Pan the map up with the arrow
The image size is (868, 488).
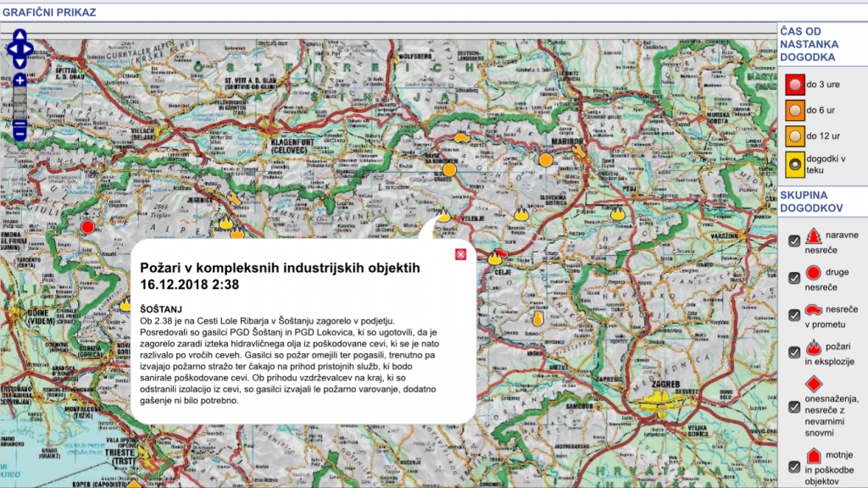[20, 36]
